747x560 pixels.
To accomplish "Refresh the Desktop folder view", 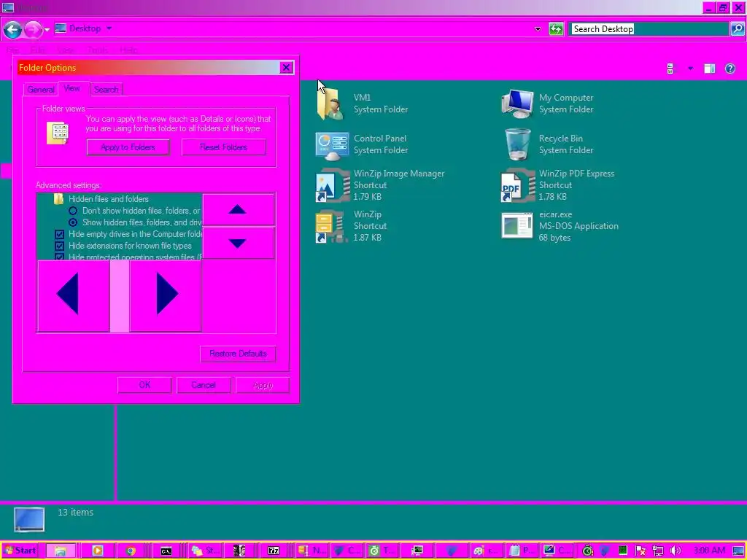I will (555, 29).
